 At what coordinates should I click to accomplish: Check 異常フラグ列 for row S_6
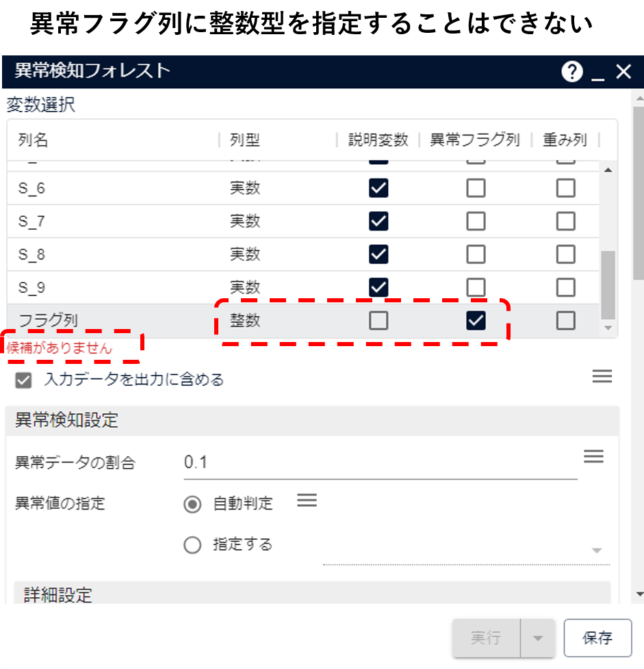(x=476, y=188)
